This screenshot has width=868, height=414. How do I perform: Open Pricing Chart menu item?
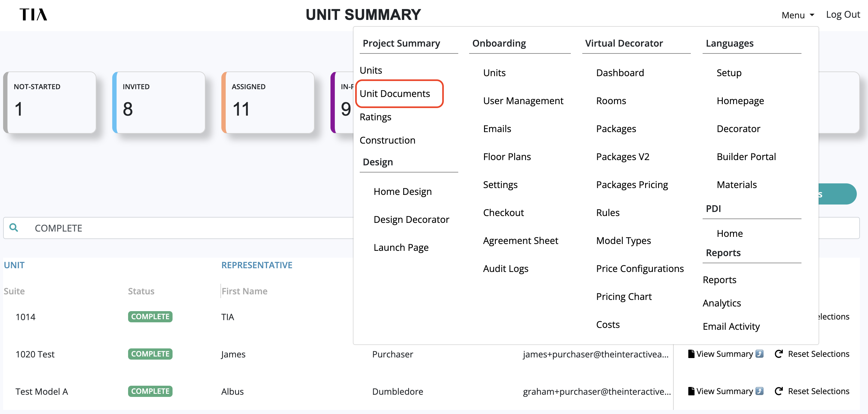[624, 297]
